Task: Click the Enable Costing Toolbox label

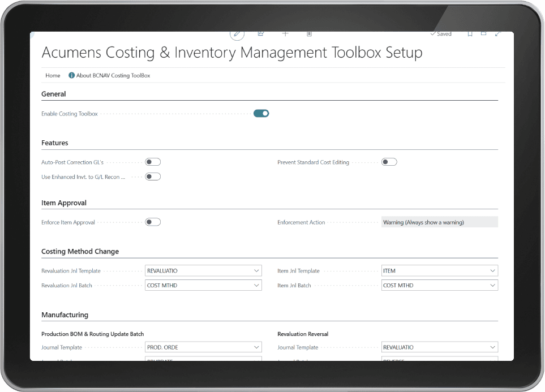Action: [70, 114]
